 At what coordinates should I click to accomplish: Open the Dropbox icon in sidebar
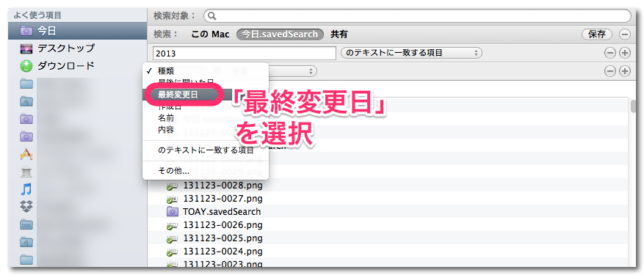[x=26, y=207]
